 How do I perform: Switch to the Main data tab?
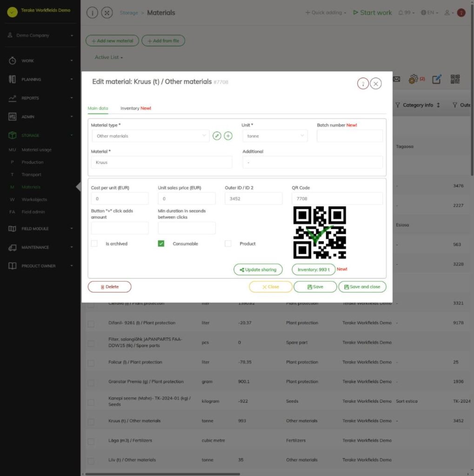point(98,108)
